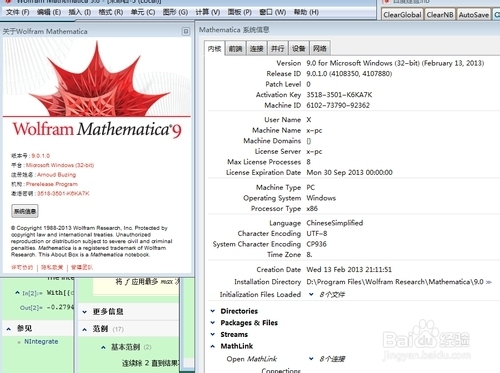Screen dimensions: 500x373
Task: Click the 系统信息 button in About box
Action: click(25, 211)
